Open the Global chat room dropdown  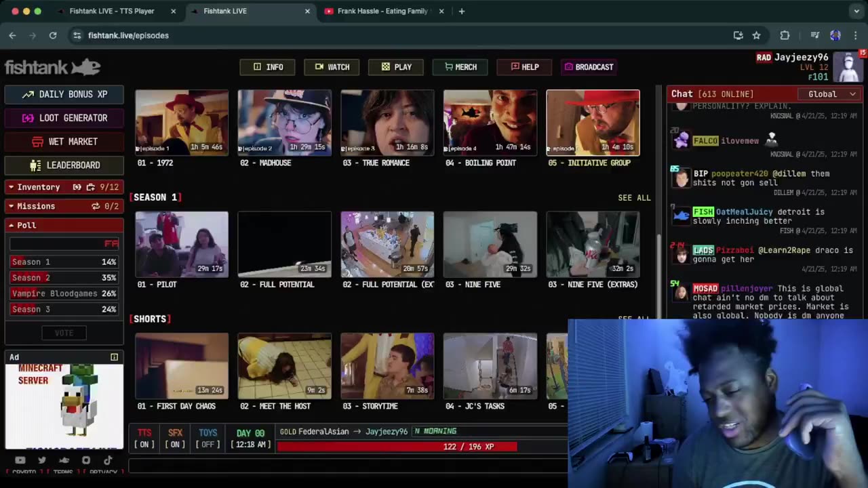[x=831, y=94]
